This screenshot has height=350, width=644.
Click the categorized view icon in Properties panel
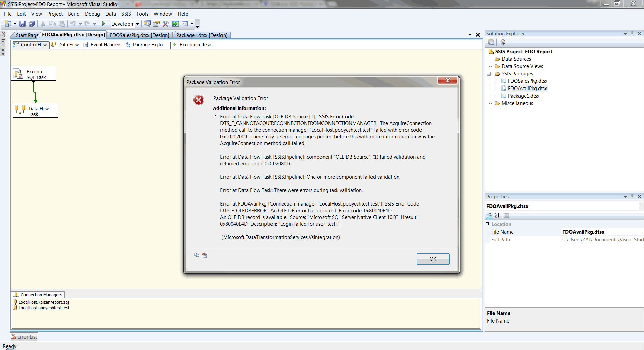point(490,215)
